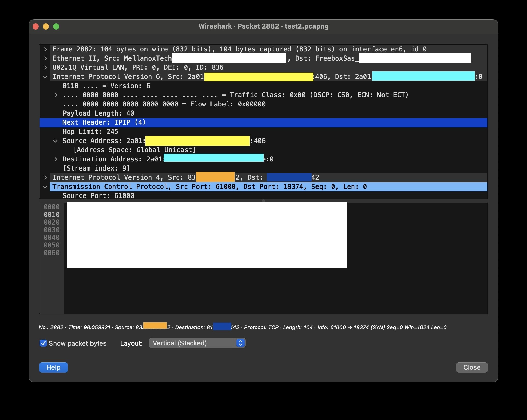Toggle the Show packet bytes checkbox
This screenshot has height=420, width=527.
click(x=43, y=343)
